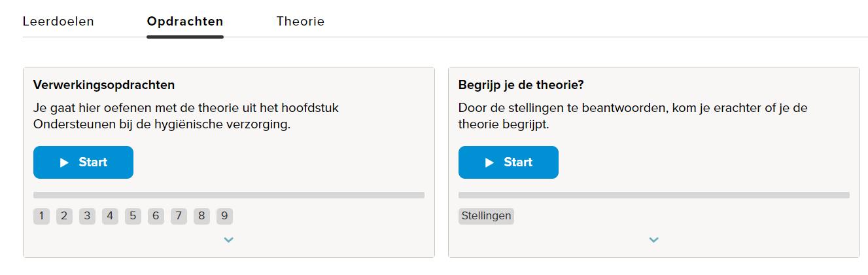Image resolution: width=868 pixels, height=275 pixels.
Task: Open the Leerdoelen tab
Action: tap(58, 22)
